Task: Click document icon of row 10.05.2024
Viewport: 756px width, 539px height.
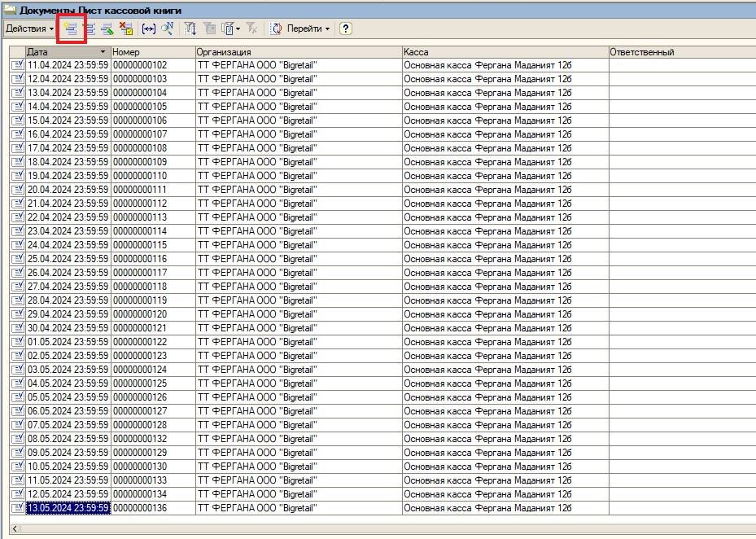Action: click(17, 467)
